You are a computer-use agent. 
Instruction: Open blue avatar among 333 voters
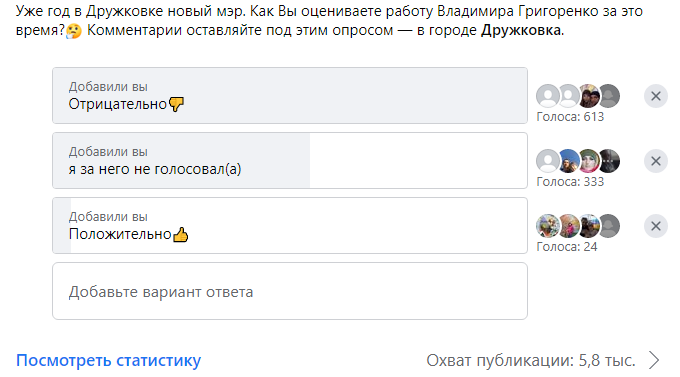point(569,161)
